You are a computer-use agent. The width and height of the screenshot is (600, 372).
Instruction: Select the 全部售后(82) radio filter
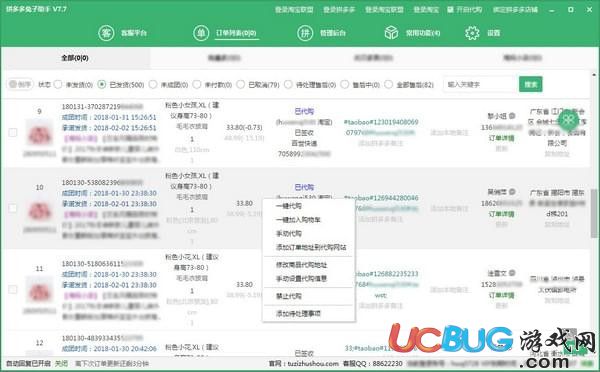click(388, 84)
